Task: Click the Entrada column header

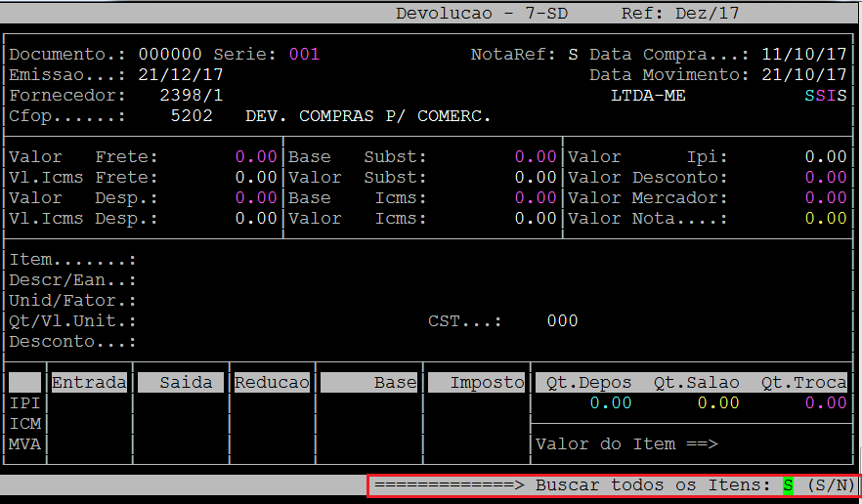Action: [x=89, y=383]
